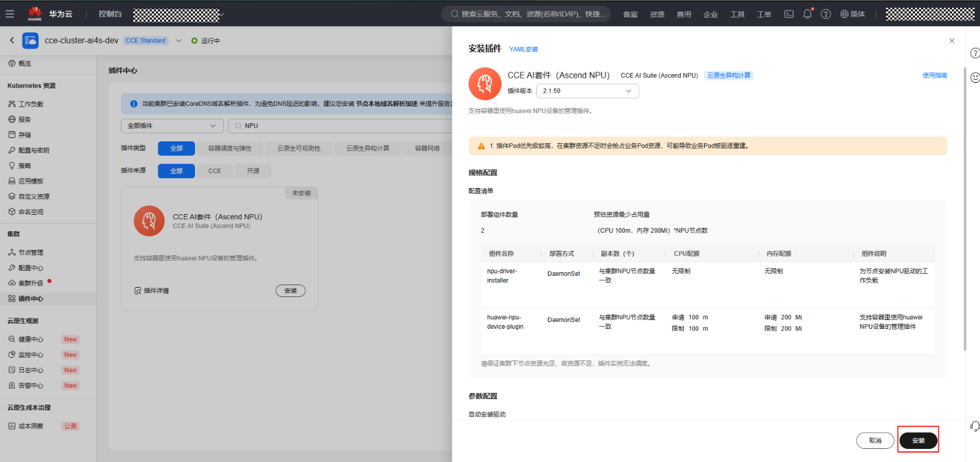Select the CCE plugin source filter

click(215, 171)
